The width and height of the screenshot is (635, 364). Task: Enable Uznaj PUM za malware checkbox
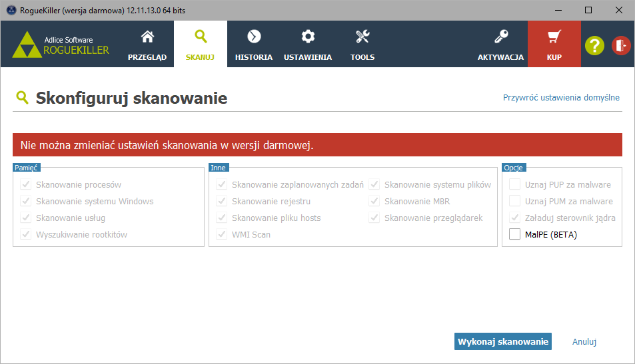[x=514, y=201]
